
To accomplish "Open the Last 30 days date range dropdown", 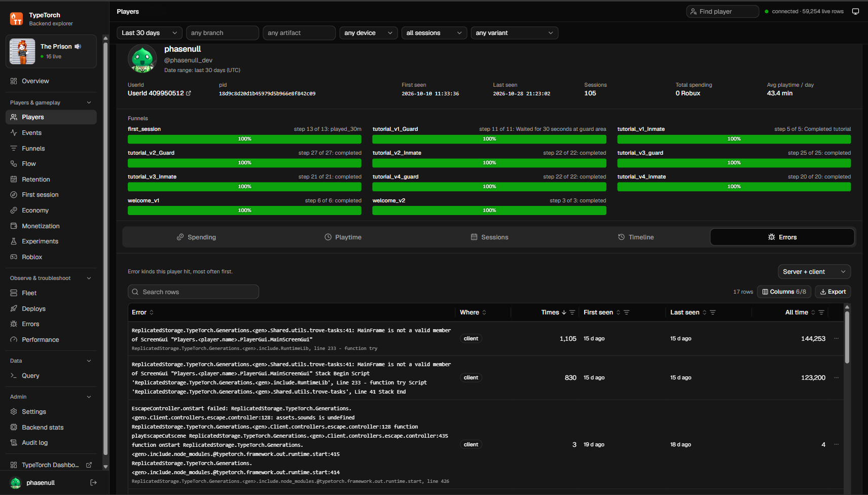I will [150, 33].
